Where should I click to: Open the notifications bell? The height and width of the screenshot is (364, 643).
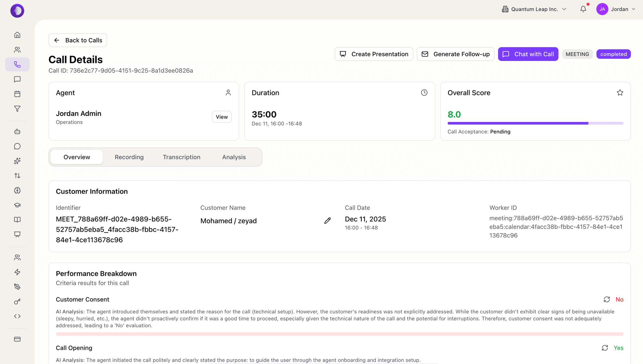pyautogui.click(x=583, y=9)
